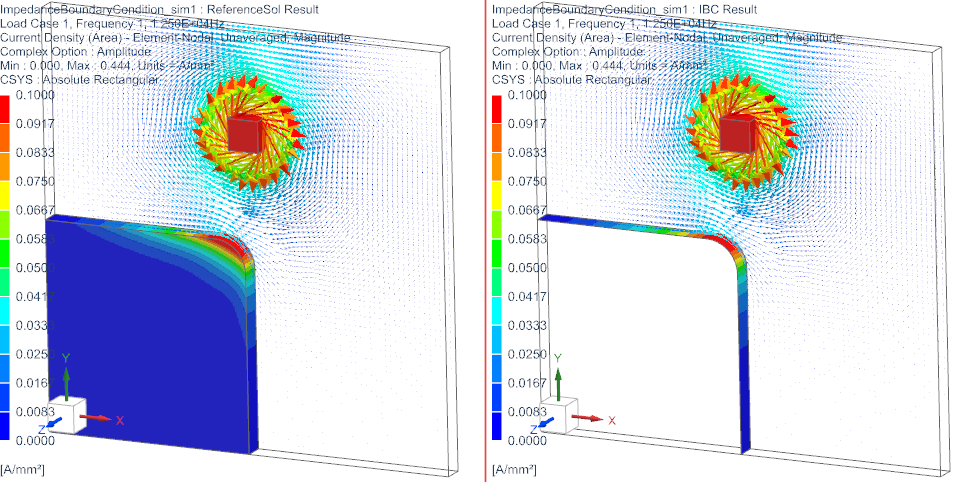Viewport: 954px width, 482px height.
Task: Click the solid blue conductor plate in ReferenceSol view
Action: 140,360
